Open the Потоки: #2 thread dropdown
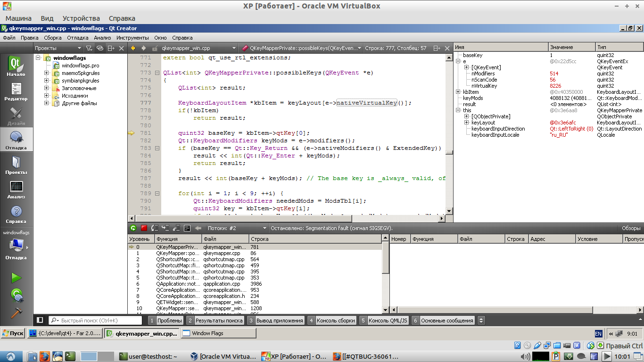This screenshot has width=644, height=362. [235, 228]
